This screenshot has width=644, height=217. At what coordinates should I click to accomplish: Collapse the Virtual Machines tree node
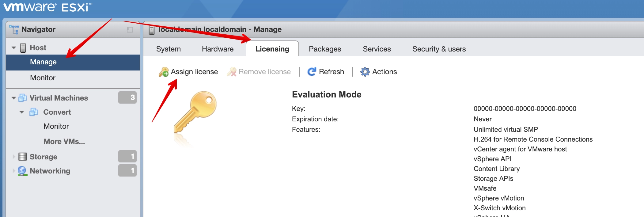pyautogui.click(x=14, y=98)
